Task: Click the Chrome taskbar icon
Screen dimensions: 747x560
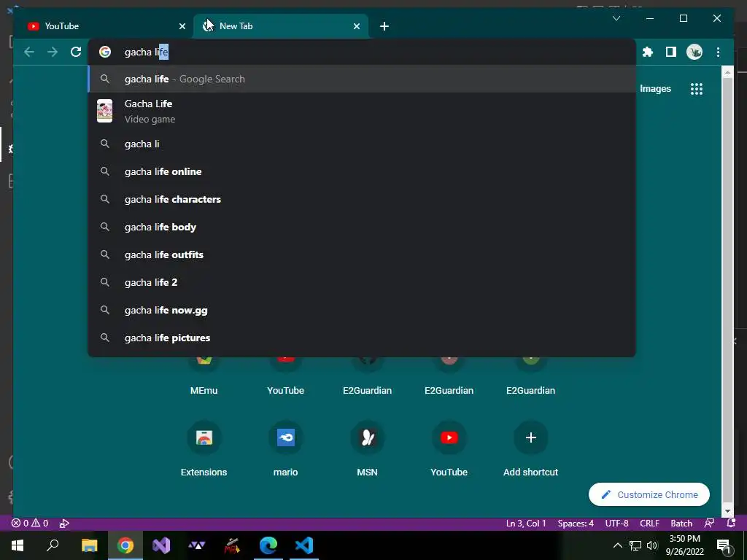Action: click(x=125, y=545)
